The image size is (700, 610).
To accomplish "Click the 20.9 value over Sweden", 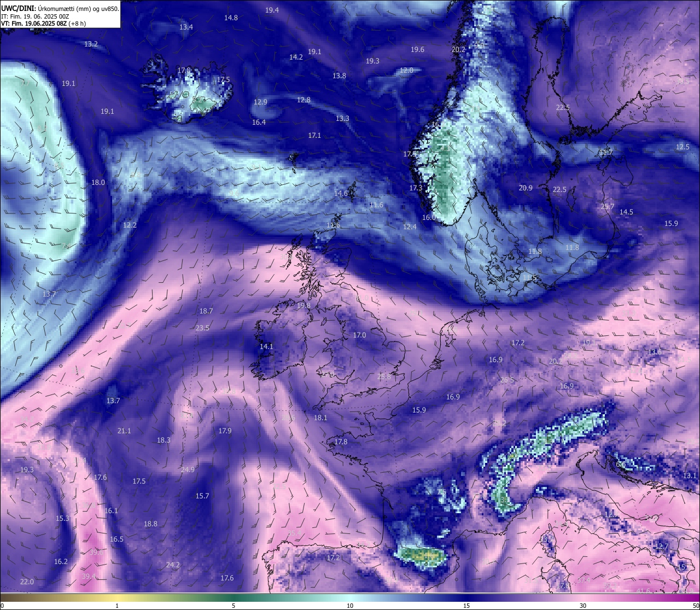I will point(526,188).
